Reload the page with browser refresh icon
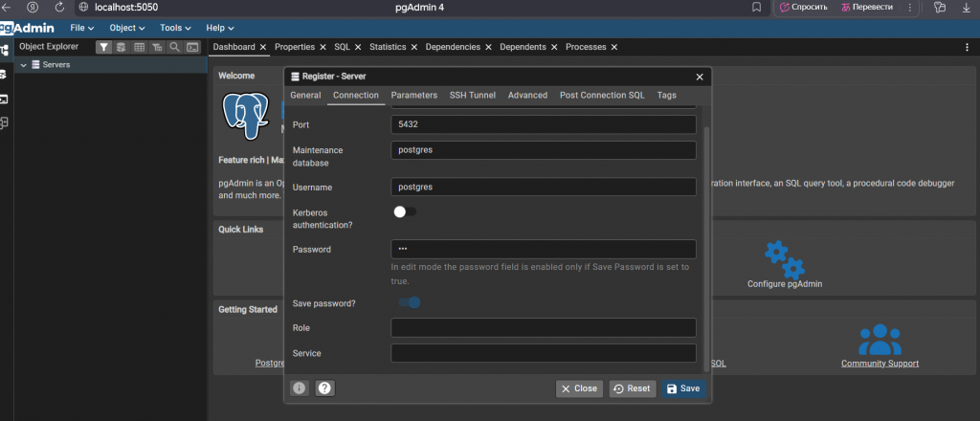This screenshot has width=980, height=421. pyautogui.click(x=59, y=8)
